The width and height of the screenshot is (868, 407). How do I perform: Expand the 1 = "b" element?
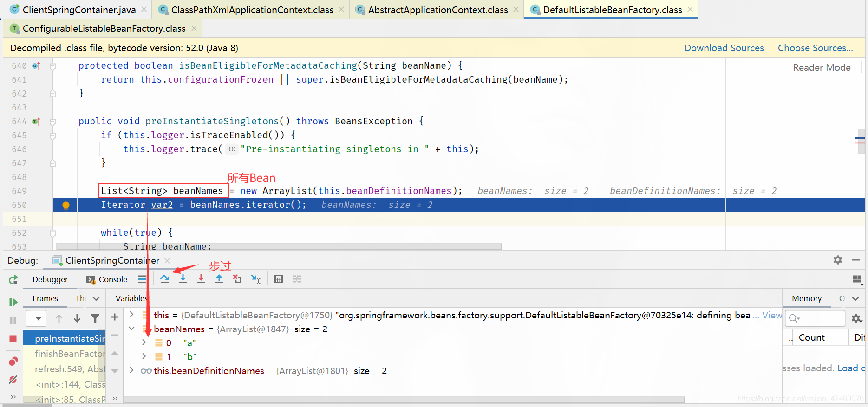click(144, 356)
